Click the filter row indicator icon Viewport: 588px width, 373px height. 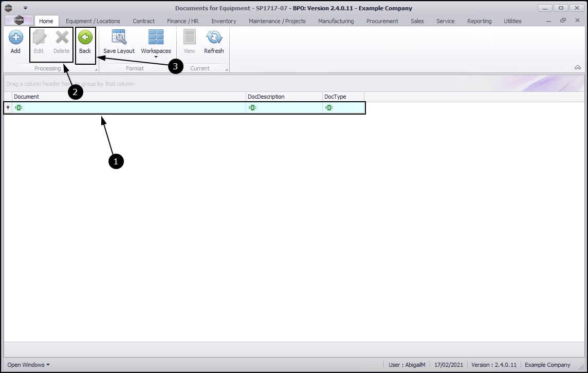pos(8,107)
